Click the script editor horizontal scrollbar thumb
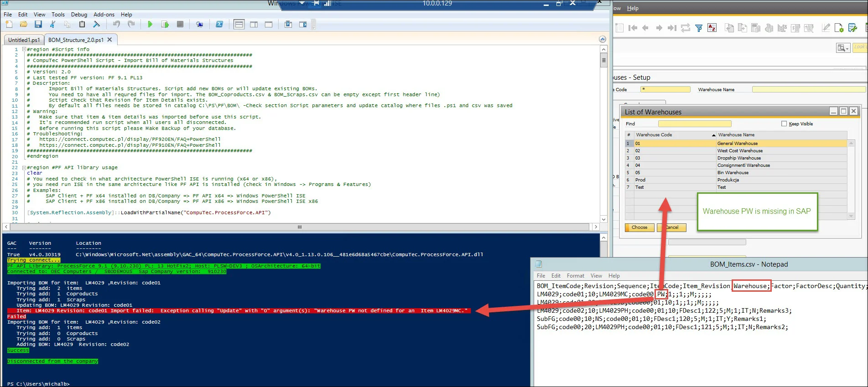 (300, 227)
